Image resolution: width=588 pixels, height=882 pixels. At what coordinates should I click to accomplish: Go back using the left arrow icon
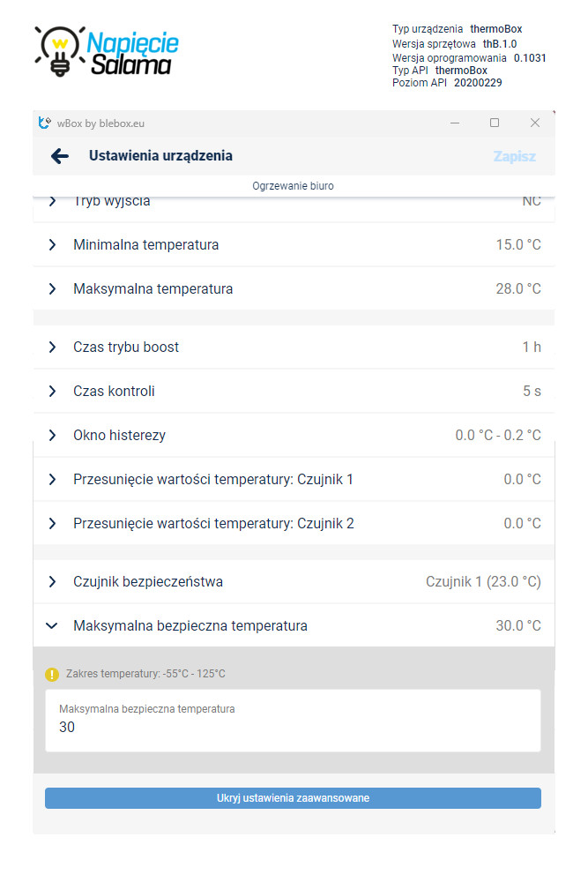coord(60,156)
